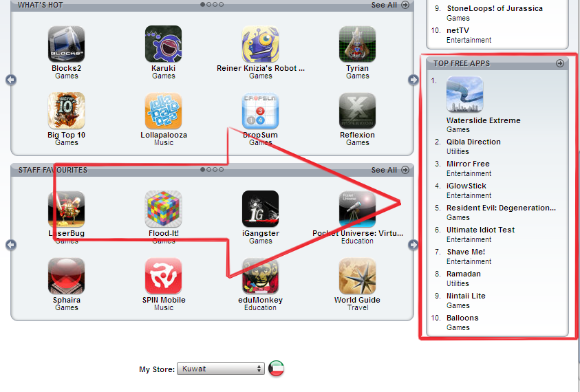Image resolution: width=580 pixels, height=392 pixels.
Task: Open the Sphaira game icon
Action: [x=66, y=276]
